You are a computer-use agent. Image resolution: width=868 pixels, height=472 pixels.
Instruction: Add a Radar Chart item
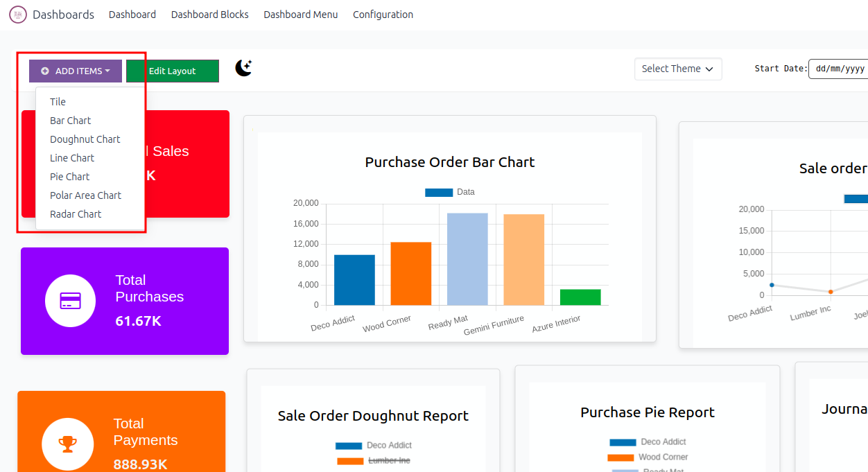coord(76,214)
